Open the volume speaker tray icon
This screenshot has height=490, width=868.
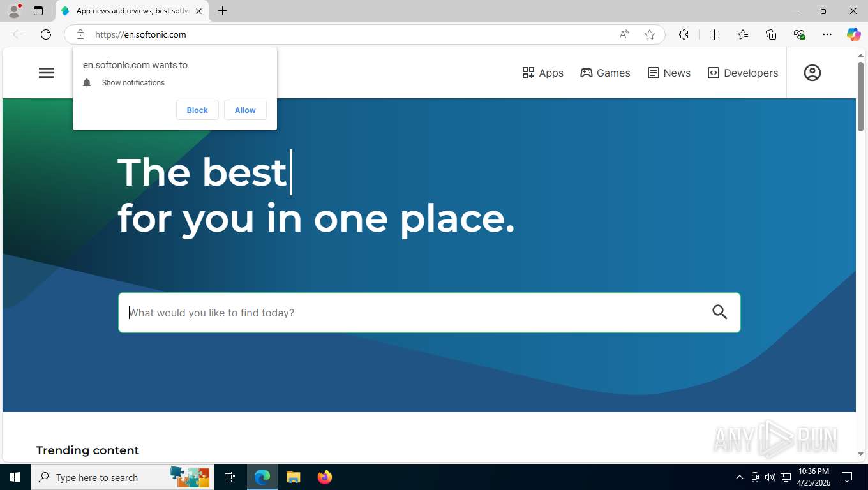coord(770,477)
